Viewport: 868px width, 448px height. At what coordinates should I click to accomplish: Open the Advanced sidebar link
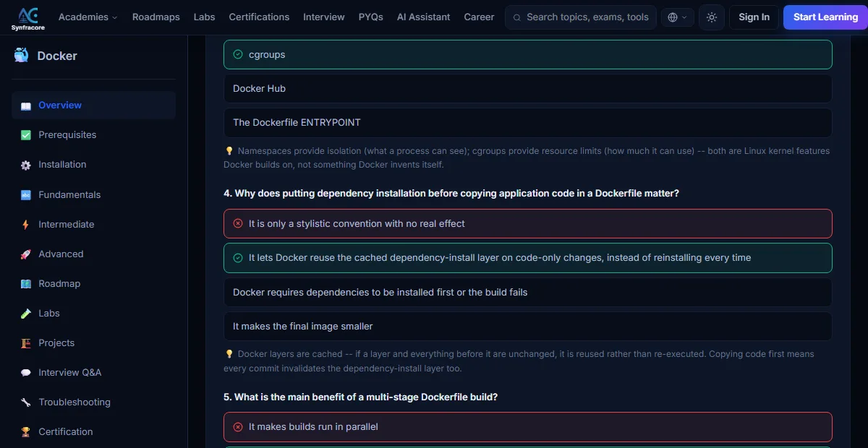click(x=93, y=254)
